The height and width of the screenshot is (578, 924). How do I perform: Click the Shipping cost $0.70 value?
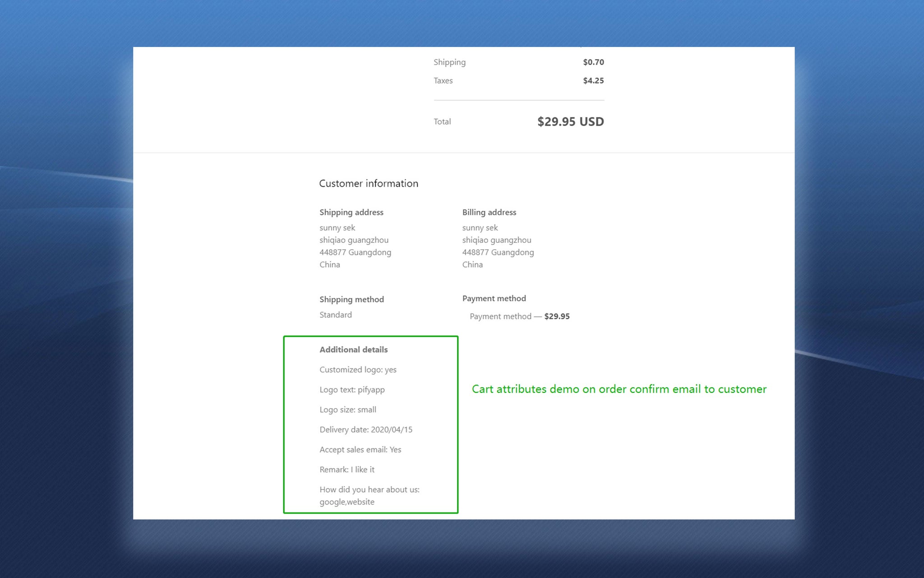pyautogui.click(x=593, y=62)
